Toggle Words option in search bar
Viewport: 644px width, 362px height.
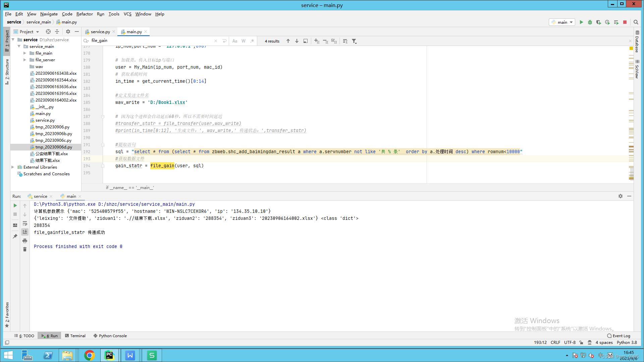tap(244, 41)
